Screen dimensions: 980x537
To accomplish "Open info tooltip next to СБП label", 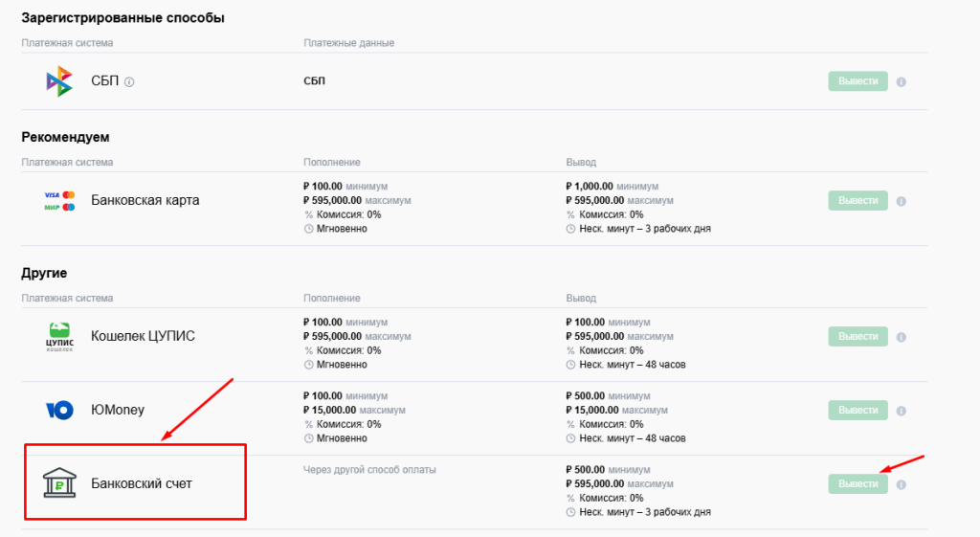I will (x=129, y=82).
